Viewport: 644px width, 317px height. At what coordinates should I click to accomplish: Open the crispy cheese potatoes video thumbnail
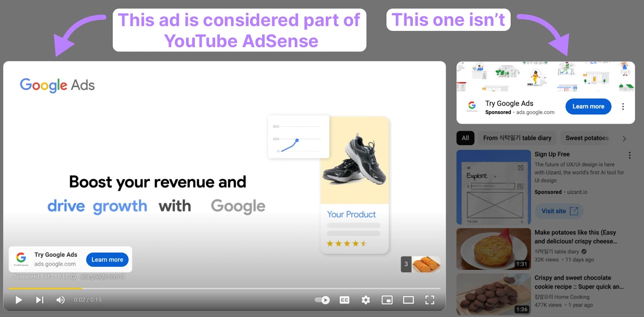(x=493, y=249)
